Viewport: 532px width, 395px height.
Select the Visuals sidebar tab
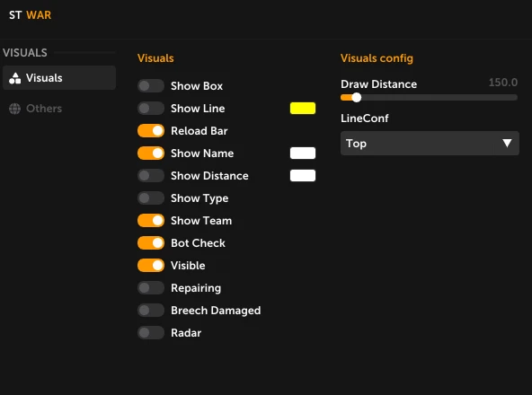coord(59,77)
